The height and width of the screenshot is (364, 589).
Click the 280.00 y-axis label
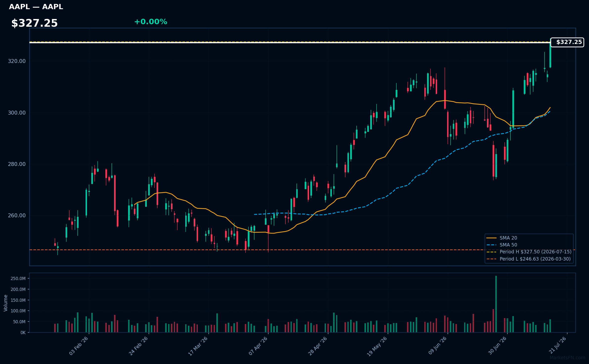(x=17, y=164)
